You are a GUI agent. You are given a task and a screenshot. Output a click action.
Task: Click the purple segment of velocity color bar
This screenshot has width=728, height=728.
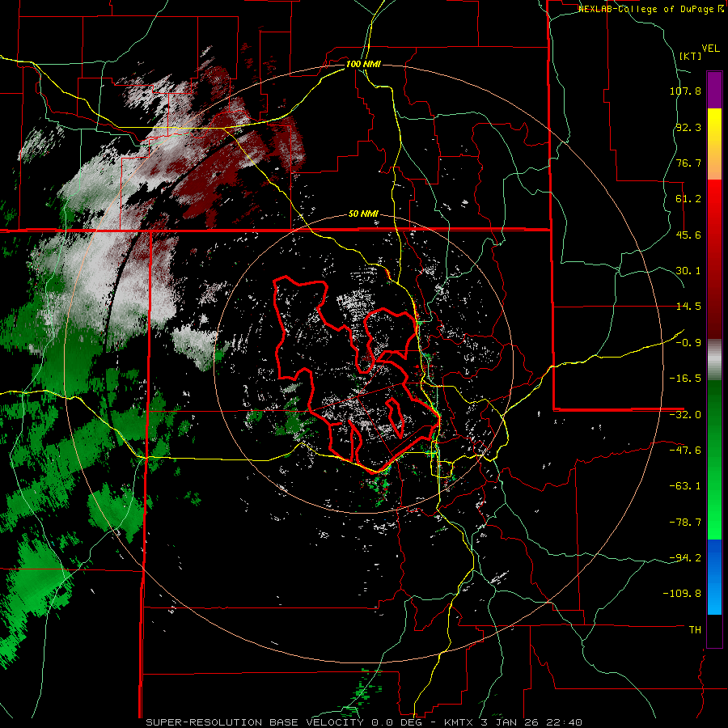[714, 90]
